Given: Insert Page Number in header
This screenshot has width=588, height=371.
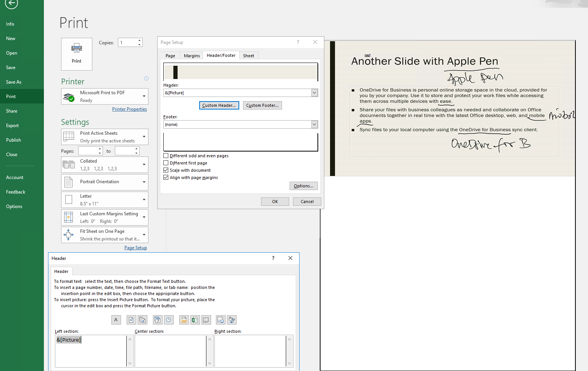Looking at the screenshot, I should point(131,320).
